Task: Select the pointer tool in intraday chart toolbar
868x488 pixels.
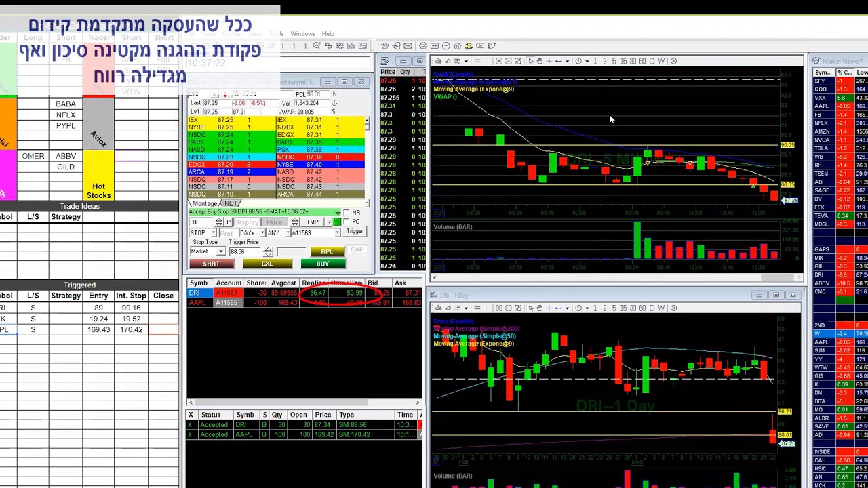Action: (531, 61)
